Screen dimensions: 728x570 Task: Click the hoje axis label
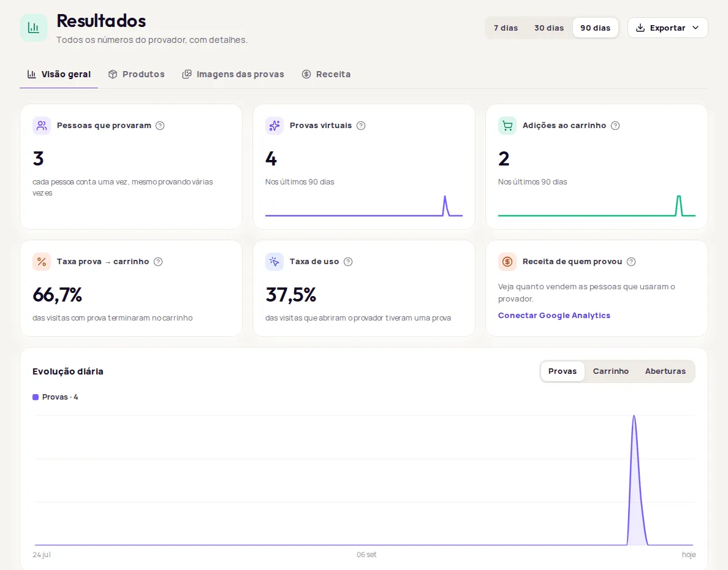point(689,555)
